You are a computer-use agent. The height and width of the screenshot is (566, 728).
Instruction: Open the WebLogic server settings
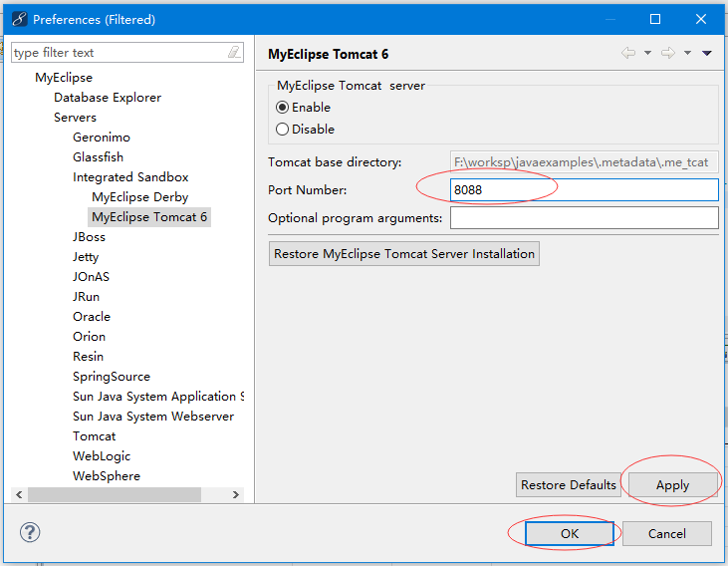(x=102, y=456)
